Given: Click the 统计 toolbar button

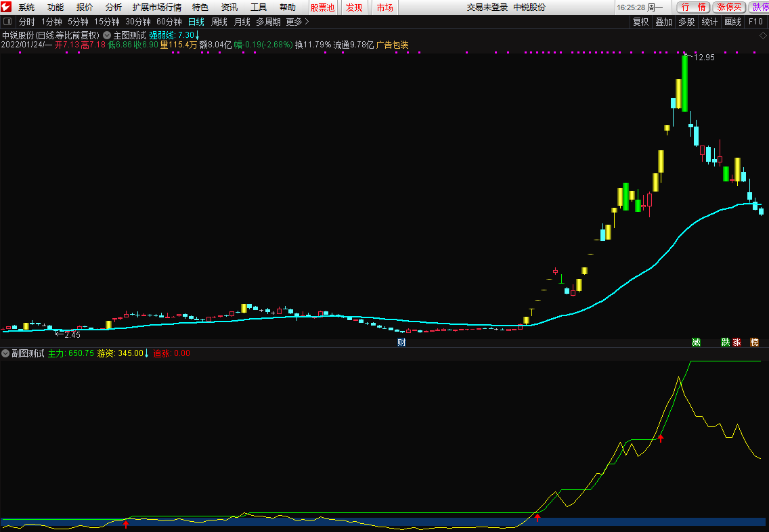Looking at the screenshot, I should click(x=709, y=22).
